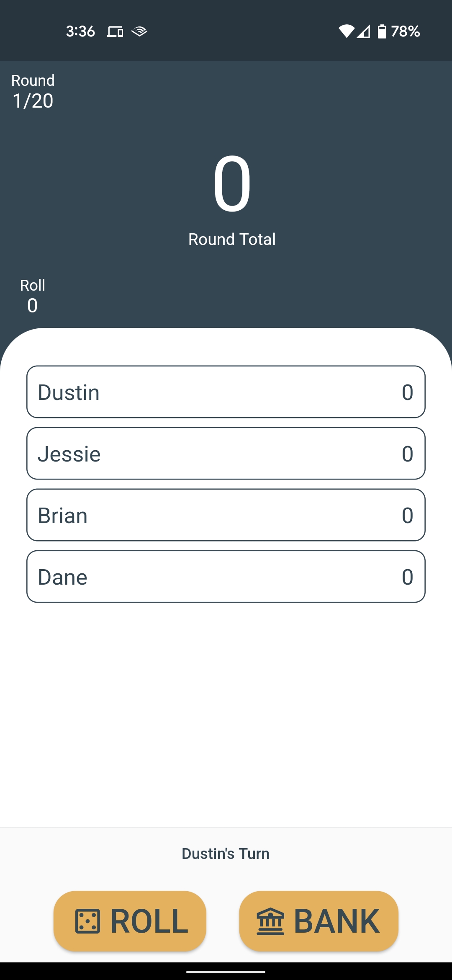The image size is (452, 980).
Task: Tap the ROLL button text
Action: click(149, 921)
